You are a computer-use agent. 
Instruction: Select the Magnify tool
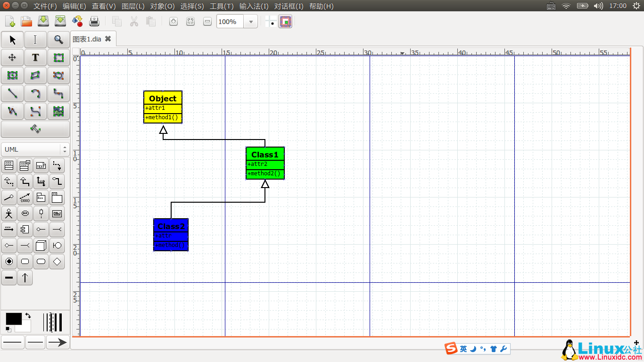(x=58, y=40)
